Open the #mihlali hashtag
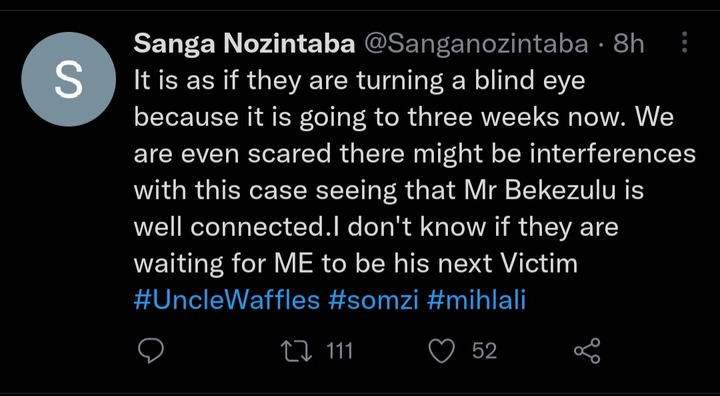This screenshot has height=396, width=720. pos(476,301)
